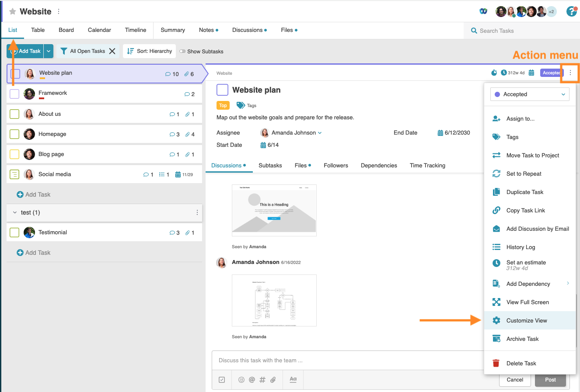The height and width of the screenshot is (392, 580).
Task: Open text formatting with the Aa icon
Action: (x=293, y=380)
